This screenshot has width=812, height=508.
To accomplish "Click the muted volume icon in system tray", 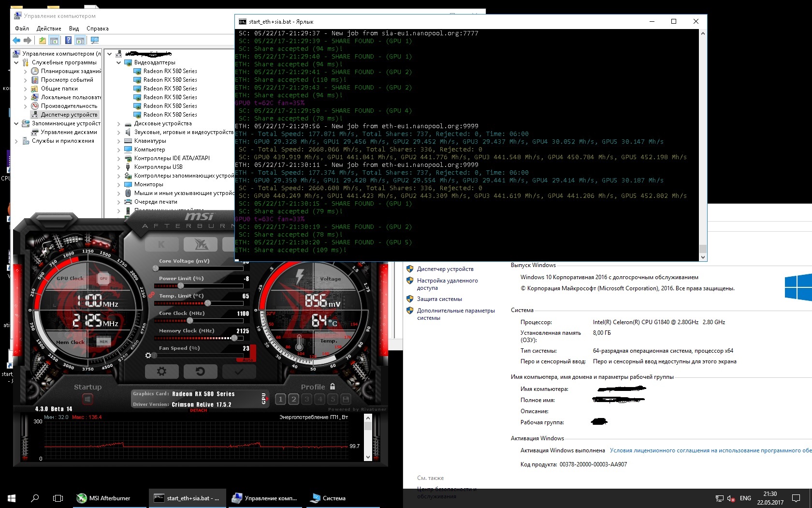I will 731,498.
